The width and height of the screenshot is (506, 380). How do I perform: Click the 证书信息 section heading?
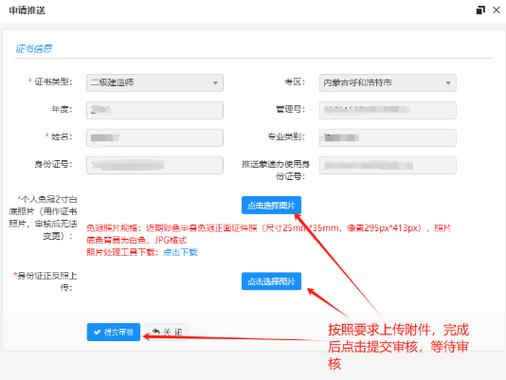coord(34,49)
